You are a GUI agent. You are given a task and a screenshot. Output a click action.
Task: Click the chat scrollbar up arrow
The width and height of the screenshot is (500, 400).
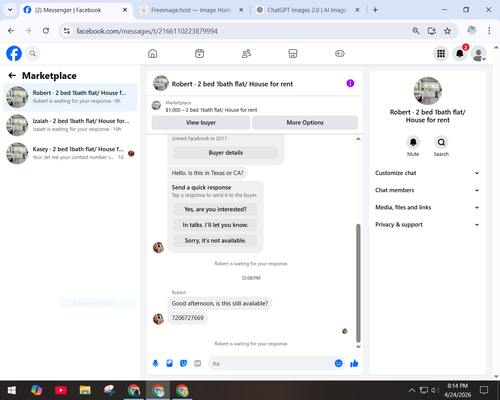tap(358, 139)
